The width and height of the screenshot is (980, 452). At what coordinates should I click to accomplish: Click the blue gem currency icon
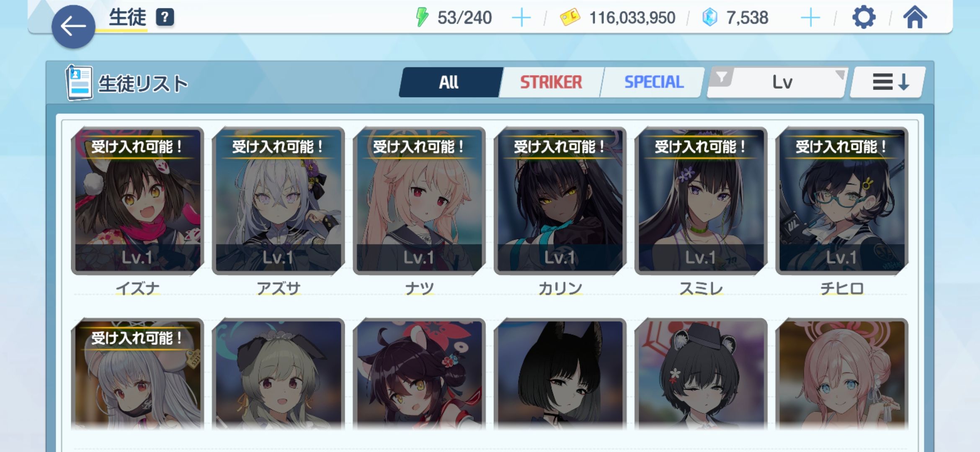[710, 18]
